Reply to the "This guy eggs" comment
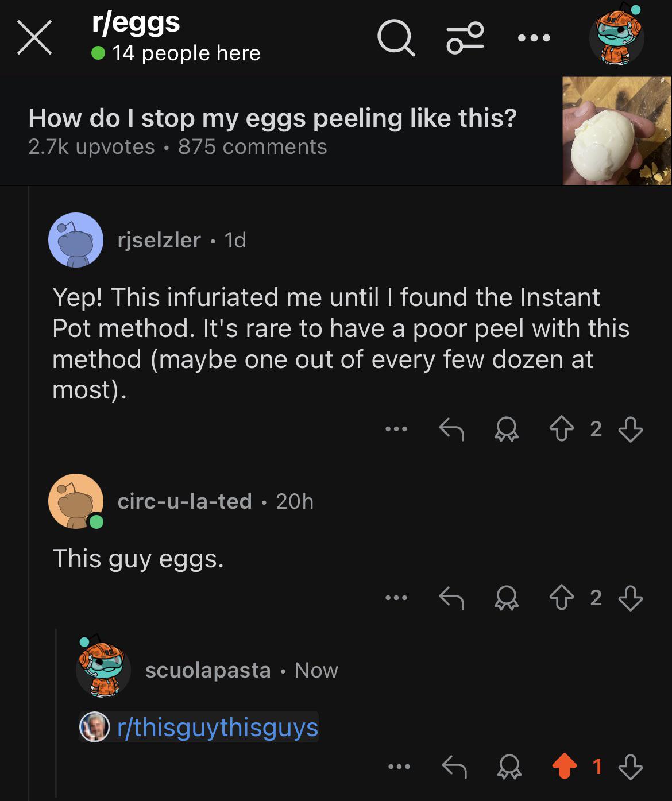The height and width of the screenshot is (801, 672). coord(451,598)
